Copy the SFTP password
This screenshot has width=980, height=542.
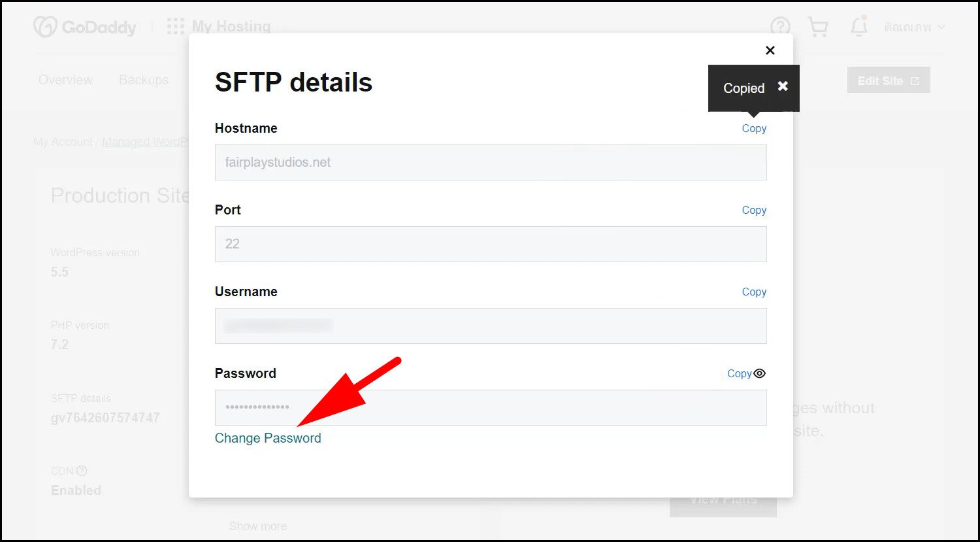pyautogui.click(x=739, y=374)
